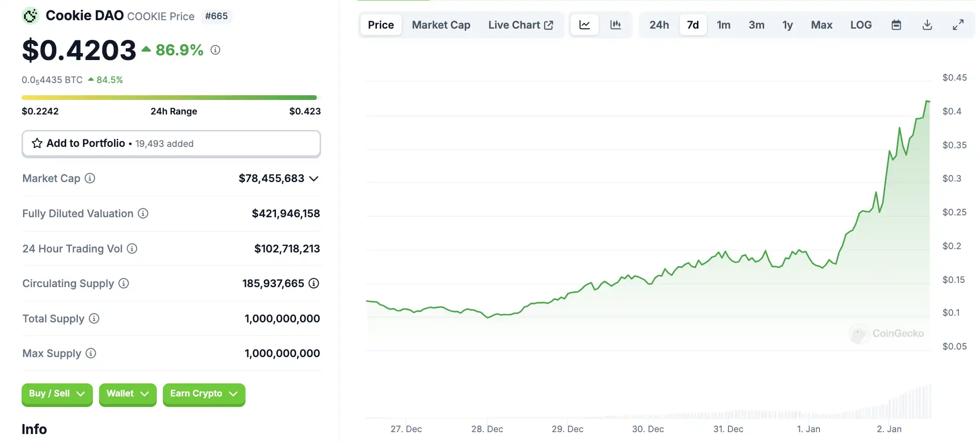Image resolution: width=980 pixels, height=442 pixels.
Task: Download the chart data
Action: coord(927,25)
